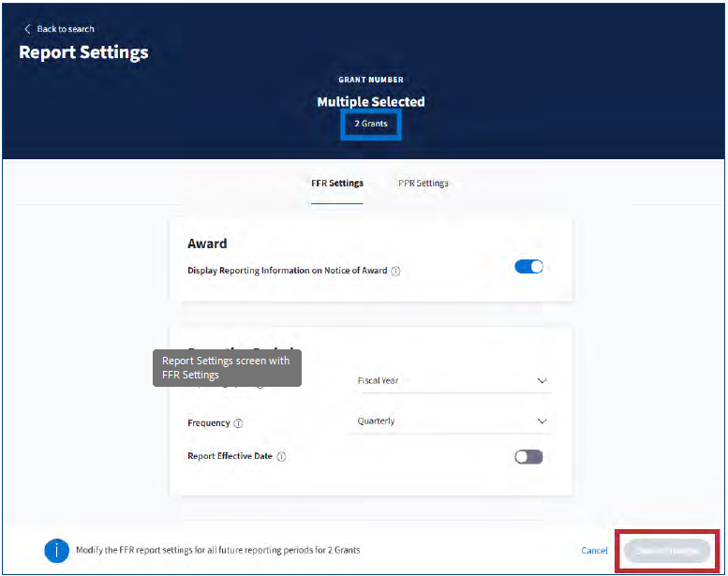Click the Cancel link
Screen dimensions: 728x576
pyautogui.click(x=594, y=551)
